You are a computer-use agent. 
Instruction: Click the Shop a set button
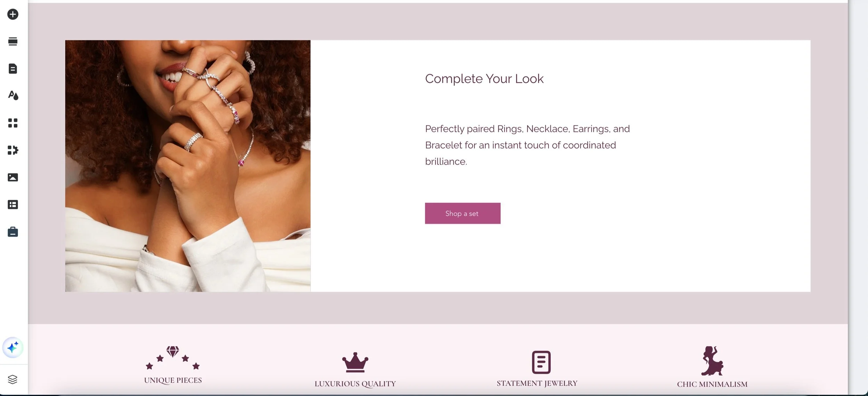tap(462, 213)
